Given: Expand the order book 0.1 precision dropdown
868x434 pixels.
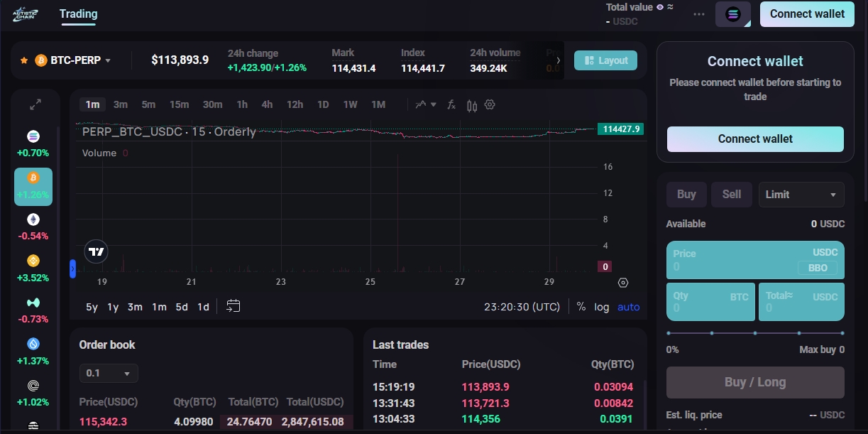Looking at the screenshot, I should (x=109, y=373).
